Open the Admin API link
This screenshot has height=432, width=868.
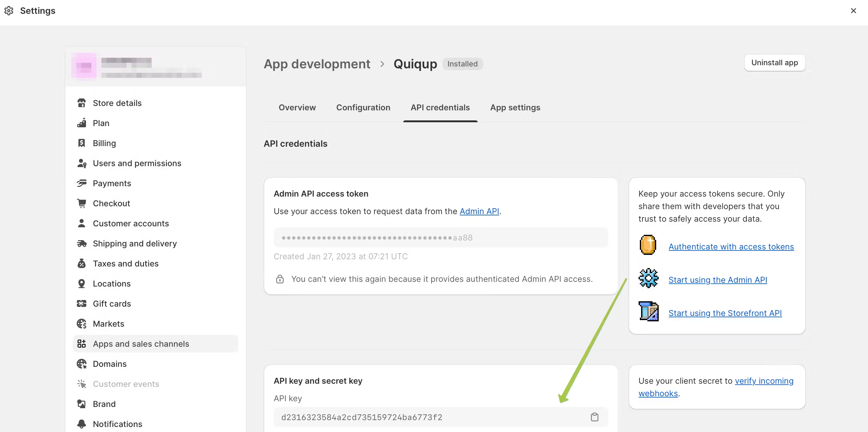click(x=479, y=211)
